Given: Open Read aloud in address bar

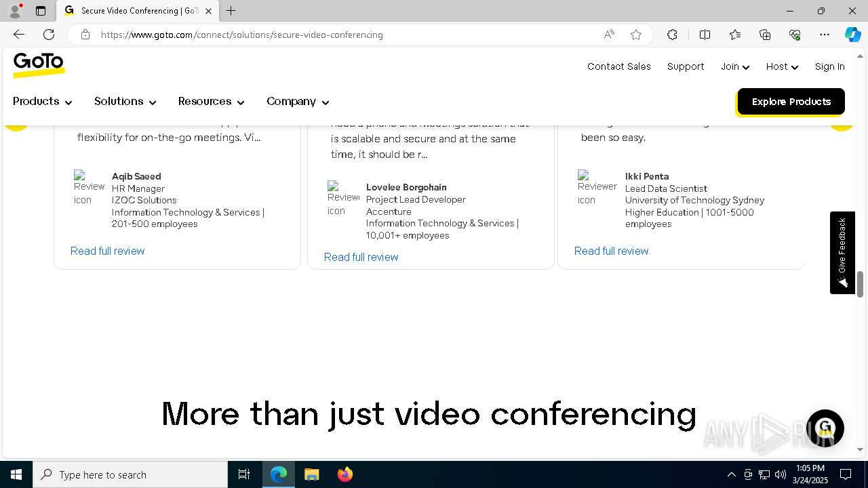Looking at the screenshot, I should tap(609, 35).
